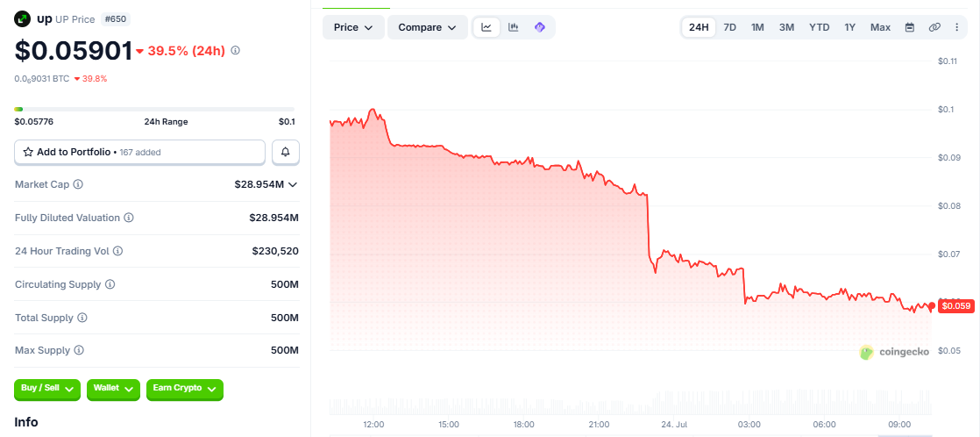Select the 1Y time range tab

coord(850,27)
